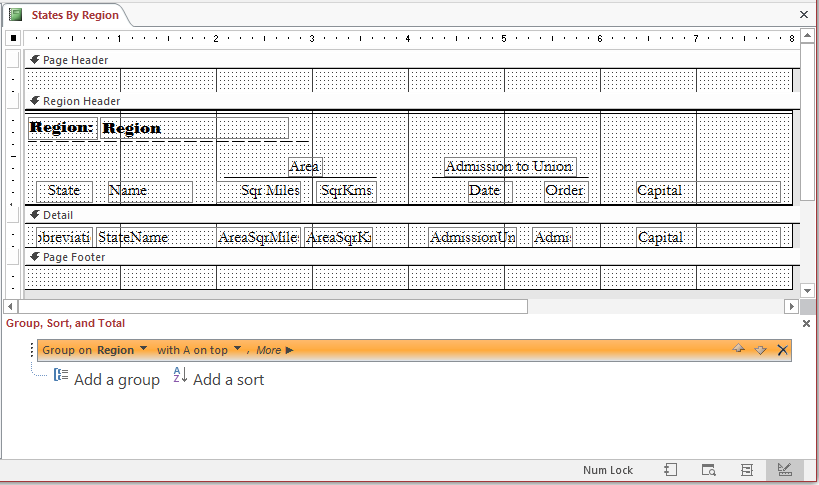Viewport: 819px width, 485px height.
Task: Select the 'State' column label
Action: tap(64, 191)
